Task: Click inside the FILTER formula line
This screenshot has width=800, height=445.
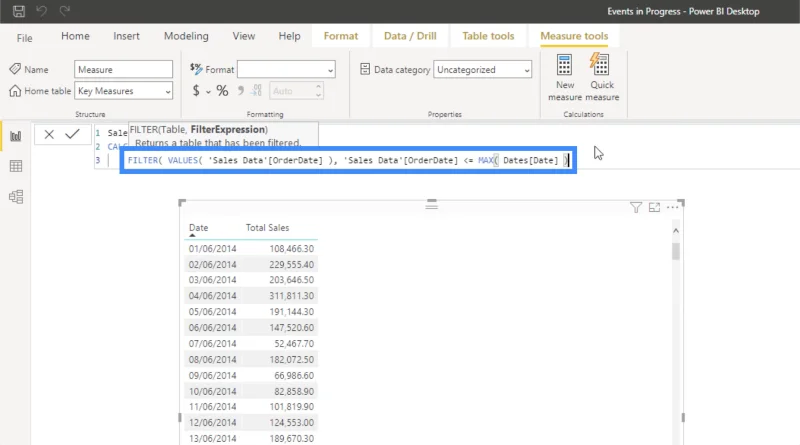Action: 348,160
